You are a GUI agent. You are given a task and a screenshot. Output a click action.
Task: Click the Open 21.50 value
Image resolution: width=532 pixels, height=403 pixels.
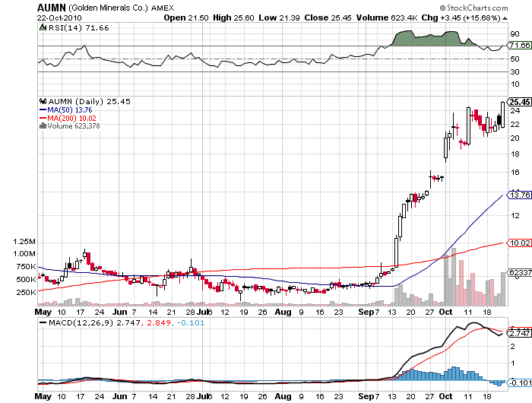(186, 17)
